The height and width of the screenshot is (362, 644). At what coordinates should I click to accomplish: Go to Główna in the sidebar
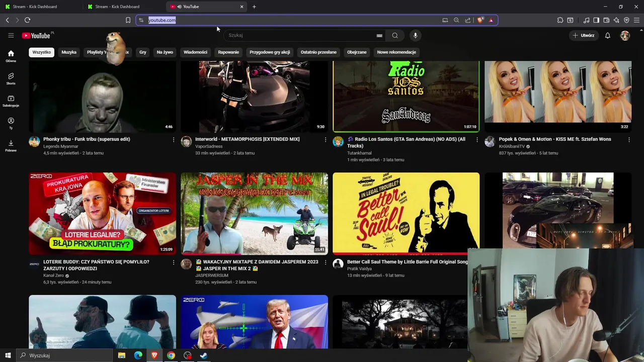pyautogui.click(x=11, y=56)
